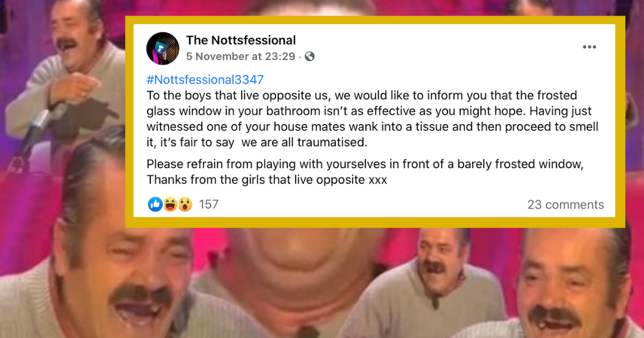View the 157 reactions count

tap(209, 204)
